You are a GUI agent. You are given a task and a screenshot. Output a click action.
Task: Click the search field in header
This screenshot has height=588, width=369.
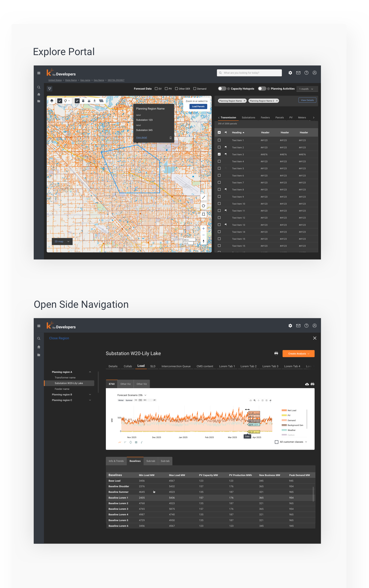coord(249,73)
